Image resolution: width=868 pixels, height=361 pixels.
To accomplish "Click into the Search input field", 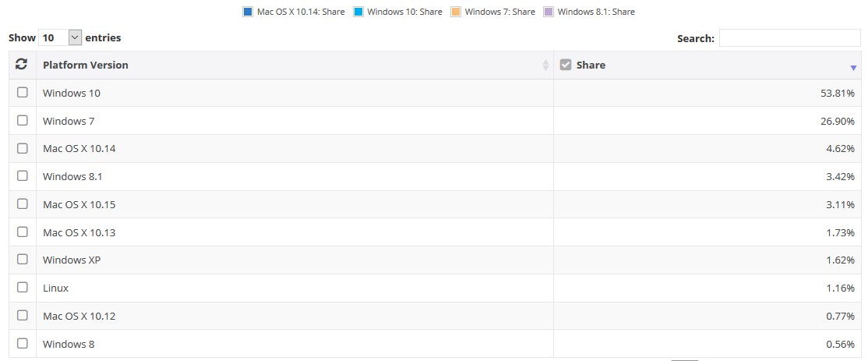I will tap(789, 38).
